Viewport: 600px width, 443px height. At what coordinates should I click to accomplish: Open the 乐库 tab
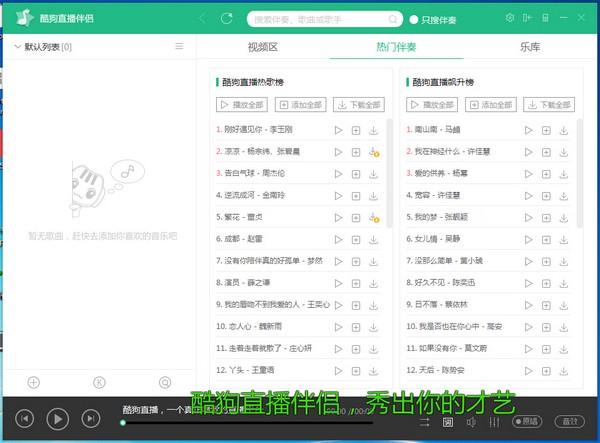coord(530,47)
